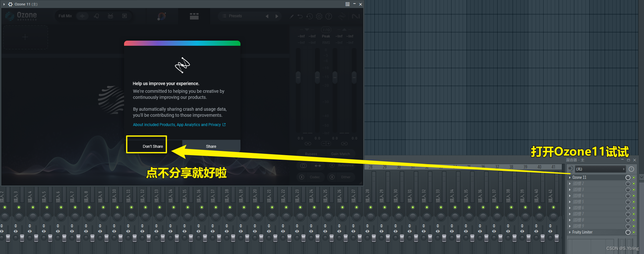Open Ozone settings gear icon
644x254 pixels.
click(319, 16)
